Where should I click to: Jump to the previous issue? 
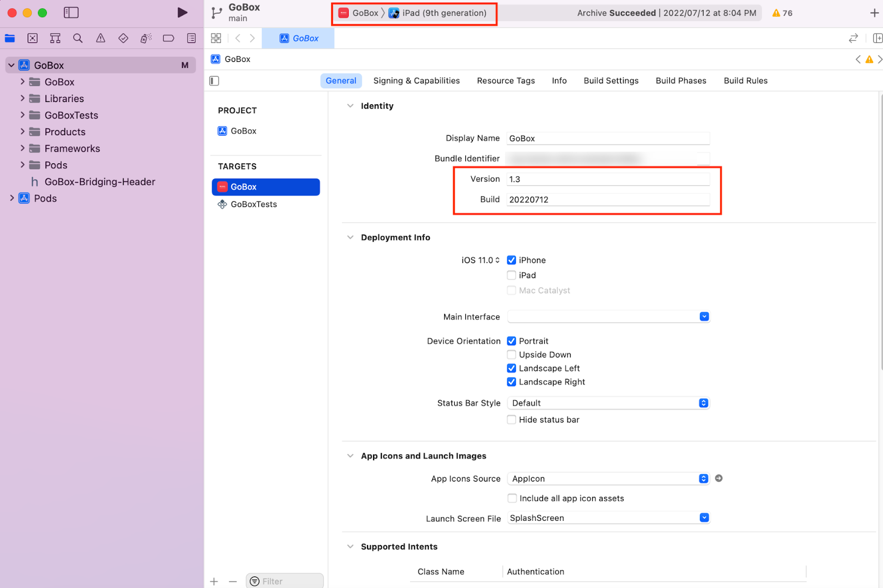point(858,59)
